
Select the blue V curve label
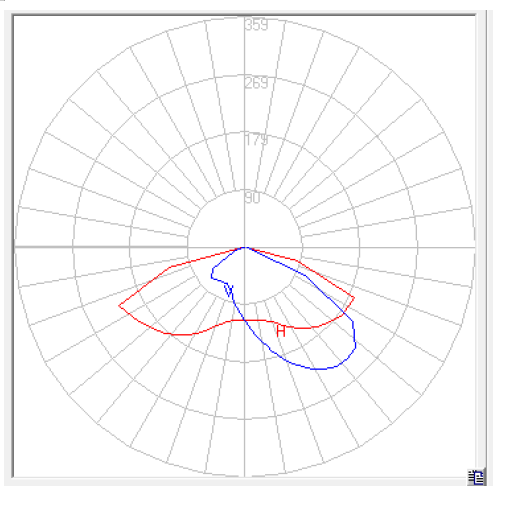(229, 291)
